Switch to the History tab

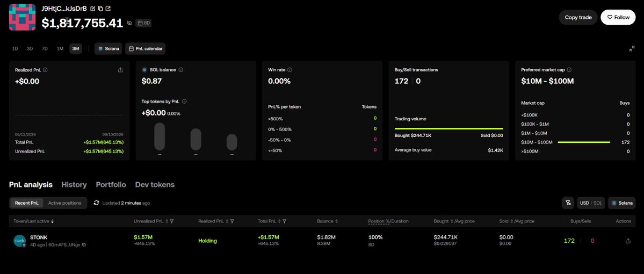(74, 185)
